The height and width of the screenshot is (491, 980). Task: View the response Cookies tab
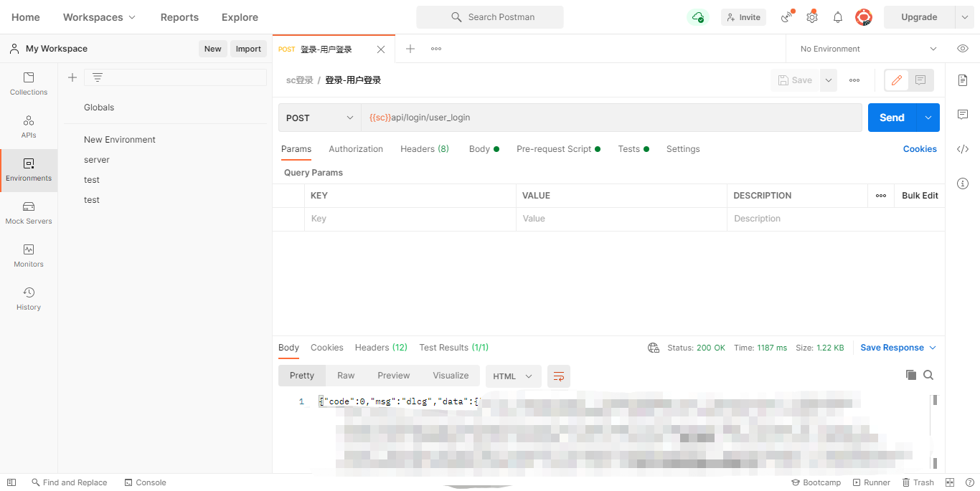tap(327, 348)
